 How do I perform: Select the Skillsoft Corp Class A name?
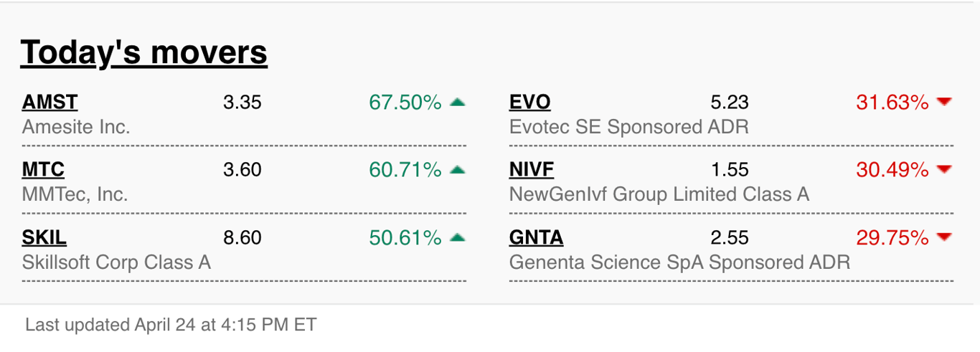116,262
